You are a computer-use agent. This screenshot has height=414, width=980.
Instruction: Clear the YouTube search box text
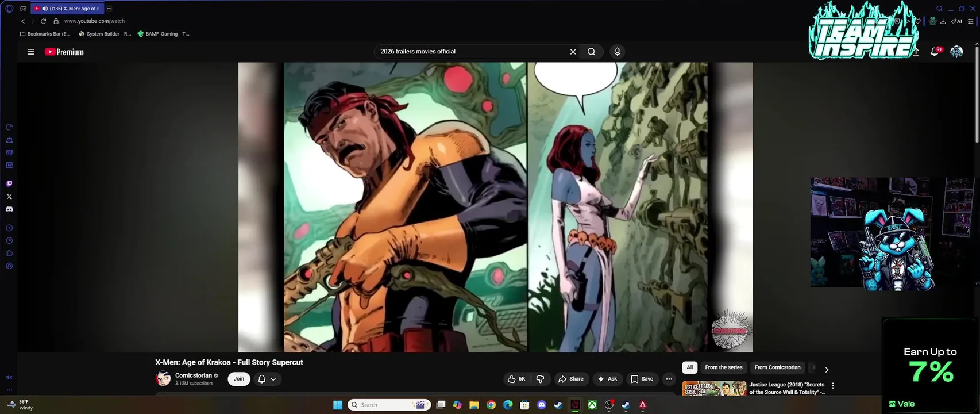573,52
